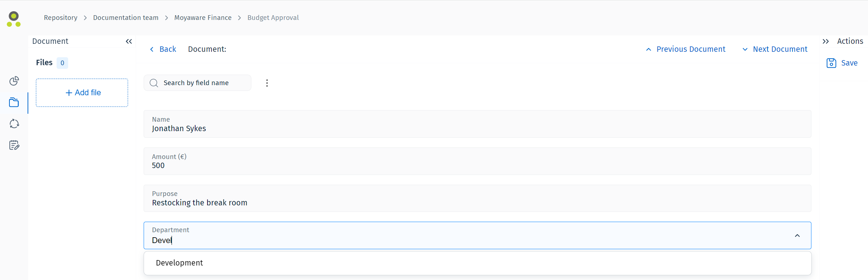
Task: Click the Add file button
Action: [x=82, y=93]
